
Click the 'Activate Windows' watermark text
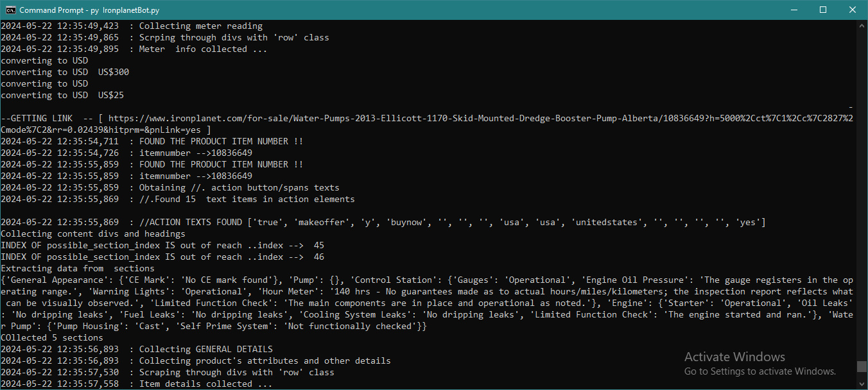click(x=734, y=357)
